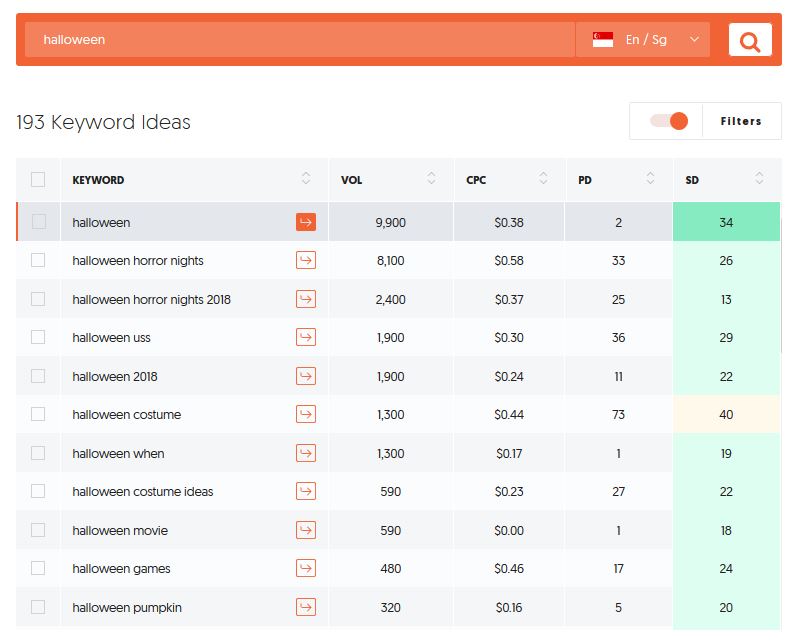Open arrow icon for halloween movie
Screen dimensions: 797x641
point(306,530)
